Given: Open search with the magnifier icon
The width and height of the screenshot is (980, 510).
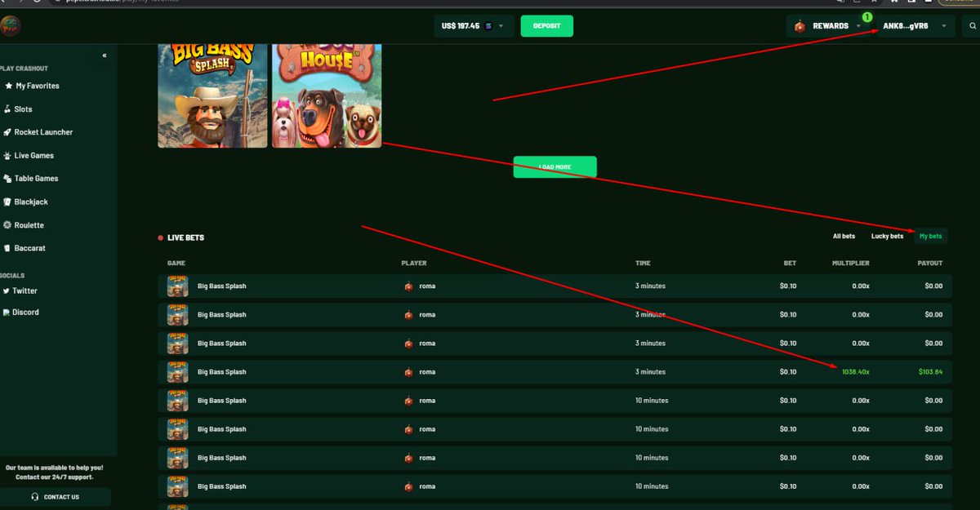Looking at the screenshot, I should (x=972, y=26).
